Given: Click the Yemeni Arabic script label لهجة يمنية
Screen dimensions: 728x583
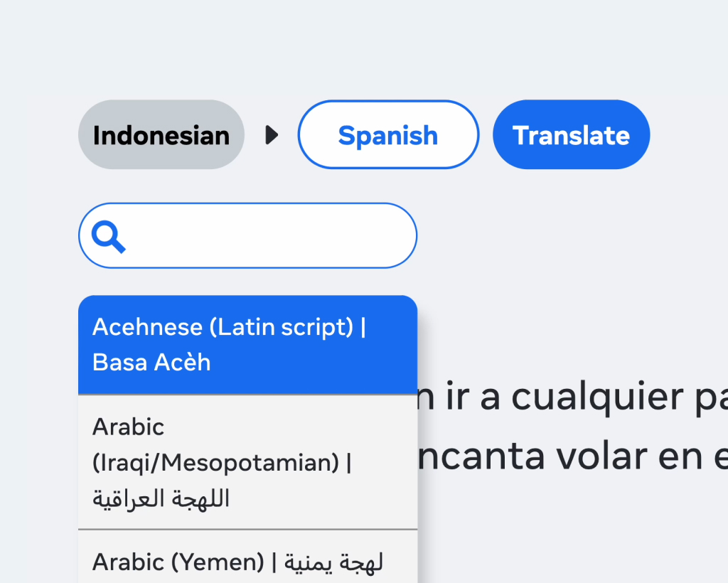Looking at the screenshot, I should 334,562.
